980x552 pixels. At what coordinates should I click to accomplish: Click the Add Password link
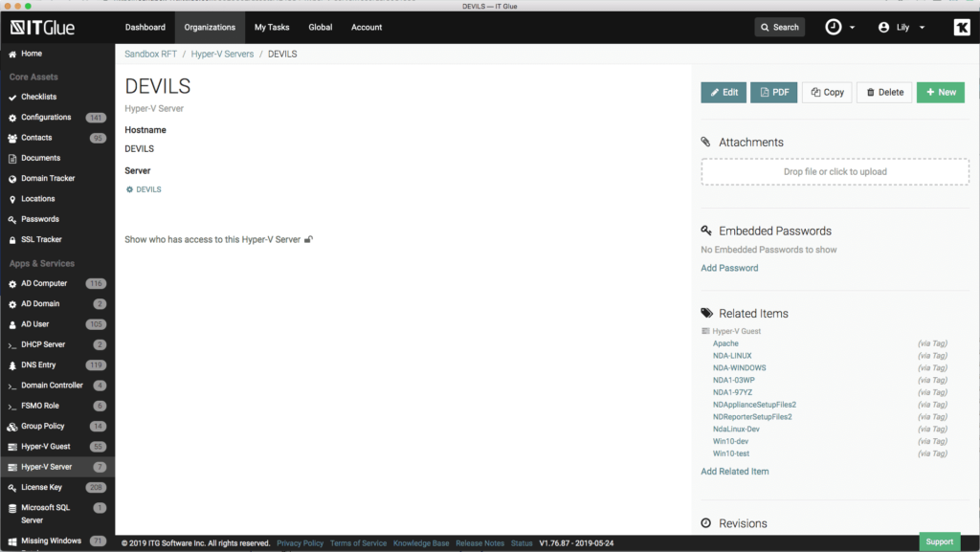[729, 268]
